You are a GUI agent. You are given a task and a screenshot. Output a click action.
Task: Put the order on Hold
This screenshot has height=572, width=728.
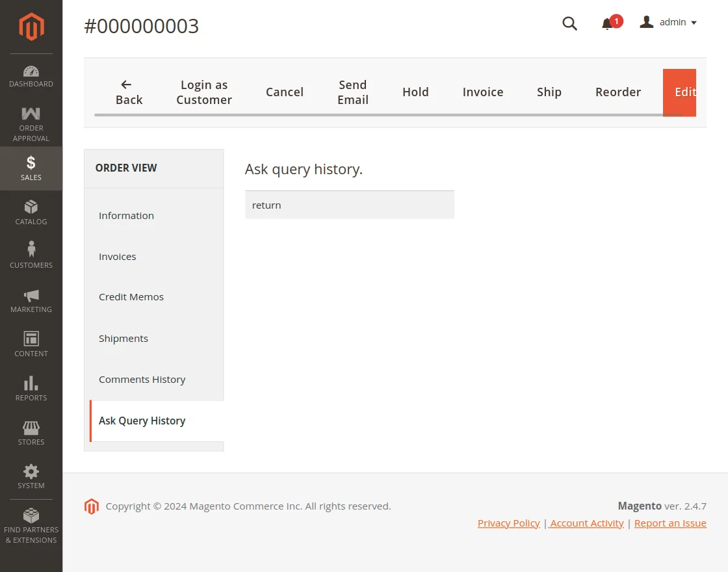tap(415, 92)
